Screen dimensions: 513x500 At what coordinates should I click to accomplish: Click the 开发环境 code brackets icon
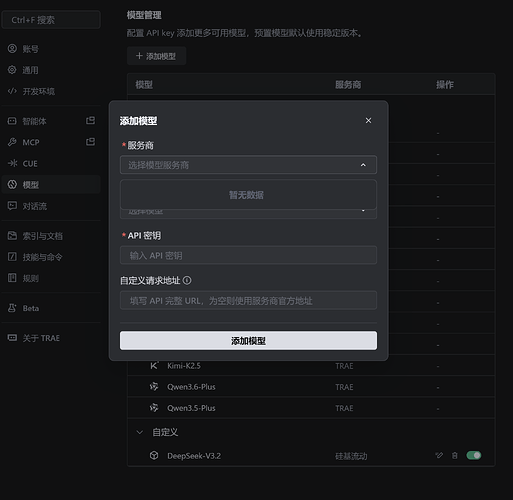click(x=12, y=91)
